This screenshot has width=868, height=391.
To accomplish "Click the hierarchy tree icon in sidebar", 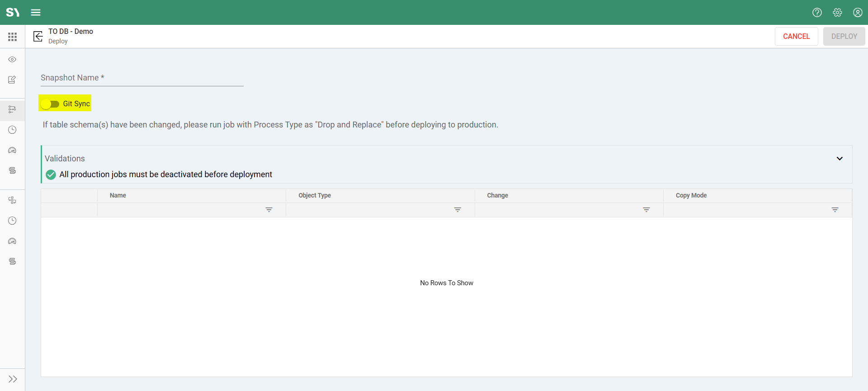I will point(12,200).
